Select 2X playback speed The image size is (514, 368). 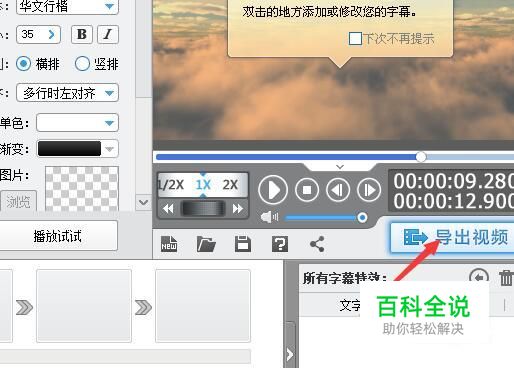(230, 184)
